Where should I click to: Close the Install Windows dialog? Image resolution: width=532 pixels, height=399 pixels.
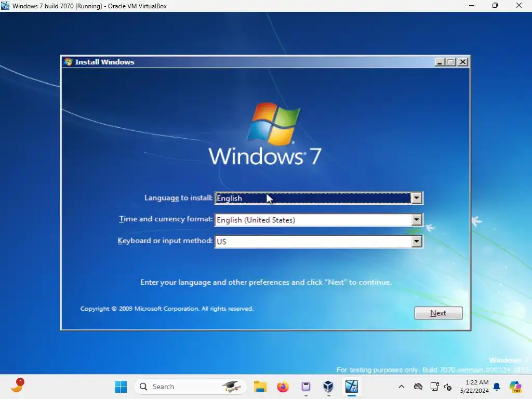pyautogui.click(x=463, y=62)
